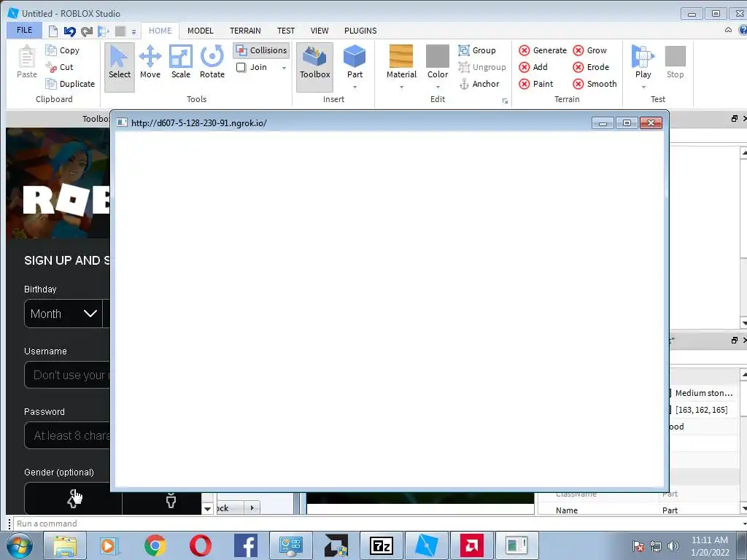The height and width of the screenshot is (560, 747).
Task: Go to the TEST tab
Action: tap(286, 31)
